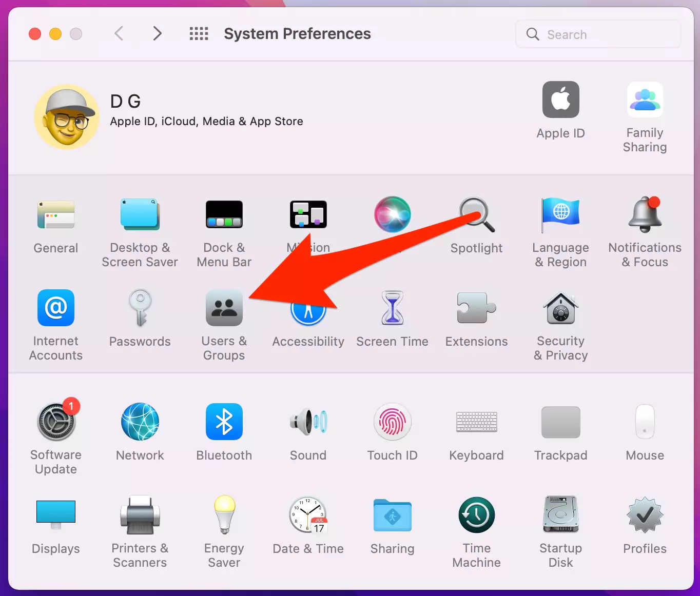
Task: Go forward with the right chevron
Action: tap(158, 34)
